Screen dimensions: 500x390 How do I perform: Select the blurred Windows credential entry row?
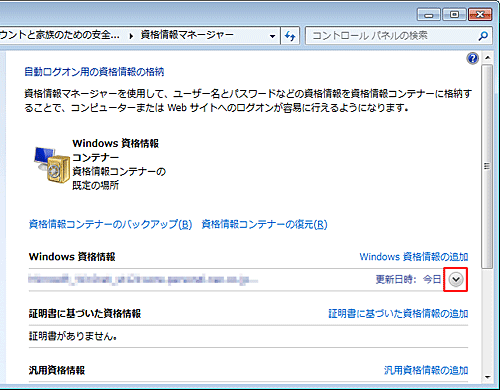(248, 280)
